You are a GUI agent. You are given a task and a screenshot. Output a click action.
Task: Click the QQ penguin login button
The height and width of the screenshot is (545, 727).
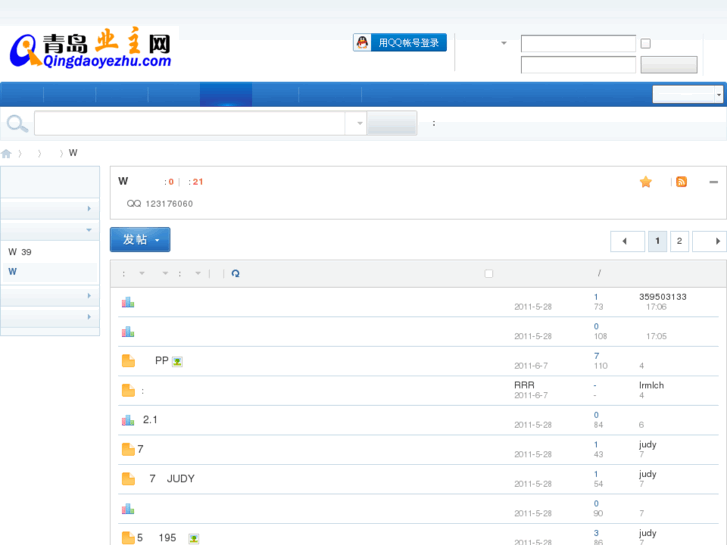coord(400,43)
